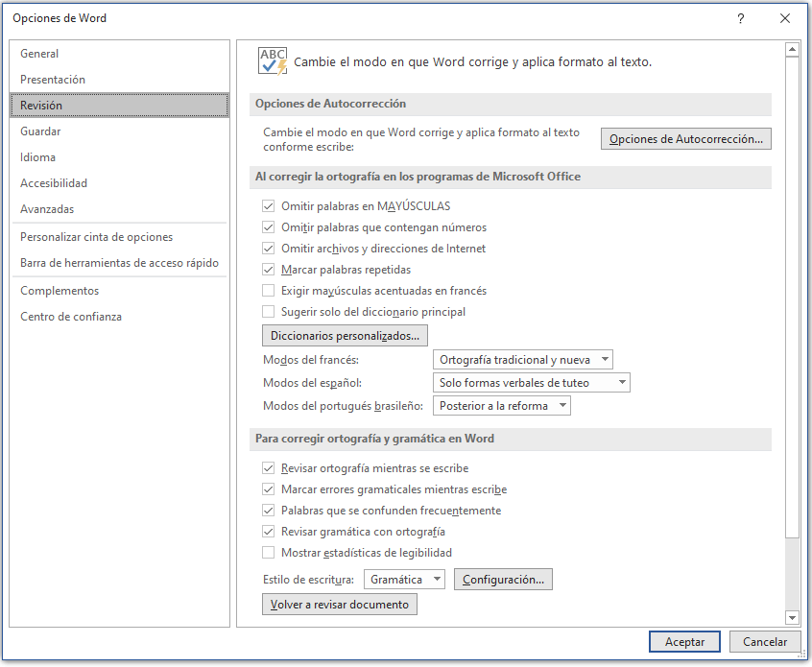Viewport: 812px width, 667px height.
Task: Click the scrollbar up arrow
Action: tap(792, 50)
